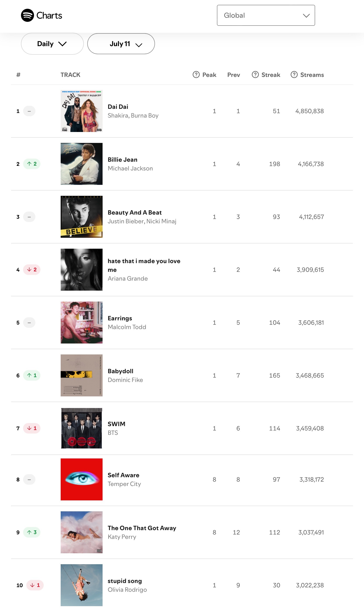Click the down-2 indicator on hate that i made you love me

coord(32,270)
